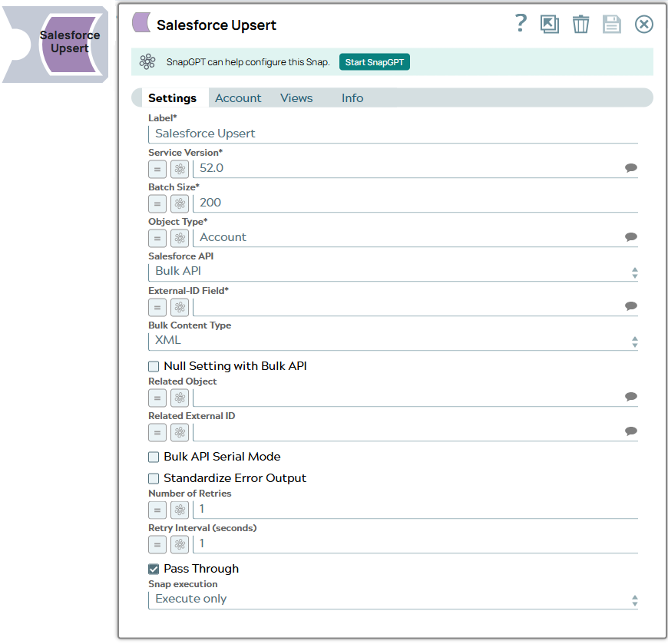Open suggestions bubble for Related Object
Viewport: 668px width, 644px height.
(631, 397)
